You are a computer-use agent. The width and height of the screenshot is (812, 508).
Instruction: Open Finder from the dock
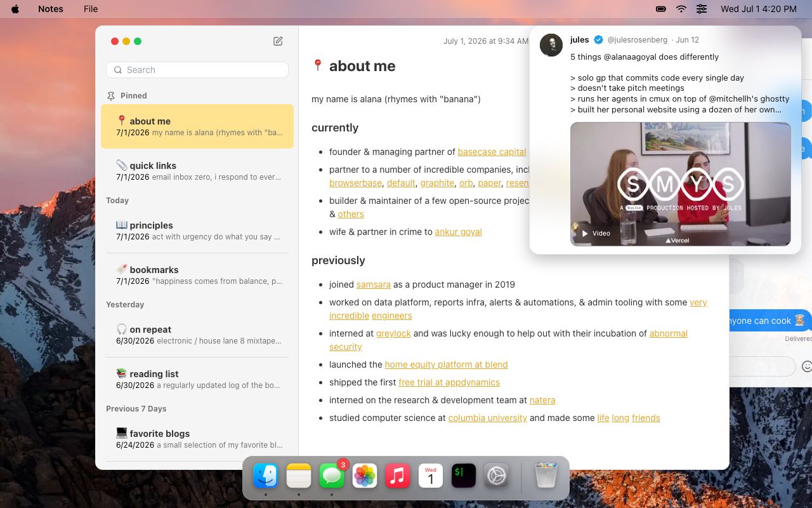click(x=266, y=476)
